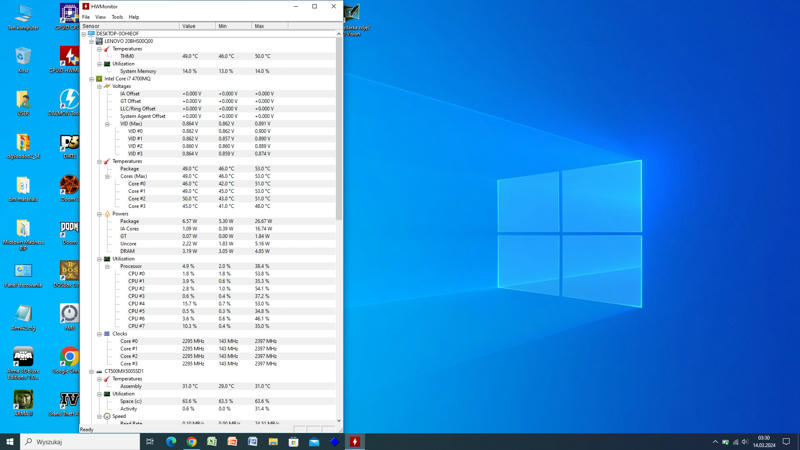Open PowerPoint from the taskbar
This screenshot has width=800, height=450.
click(232, 442)
